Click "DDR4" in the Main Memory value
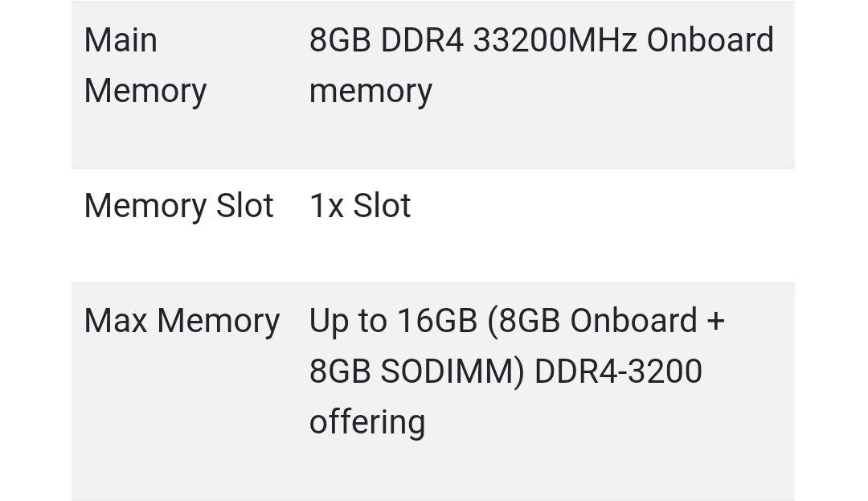The height and width of the screenshot is (501, 868). (422, 40)
